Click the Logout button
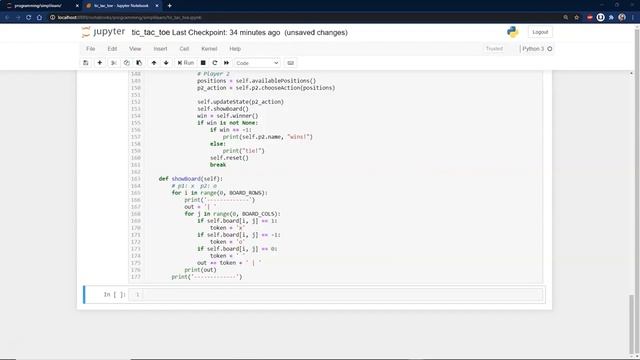640x360 pixels. 540,32
